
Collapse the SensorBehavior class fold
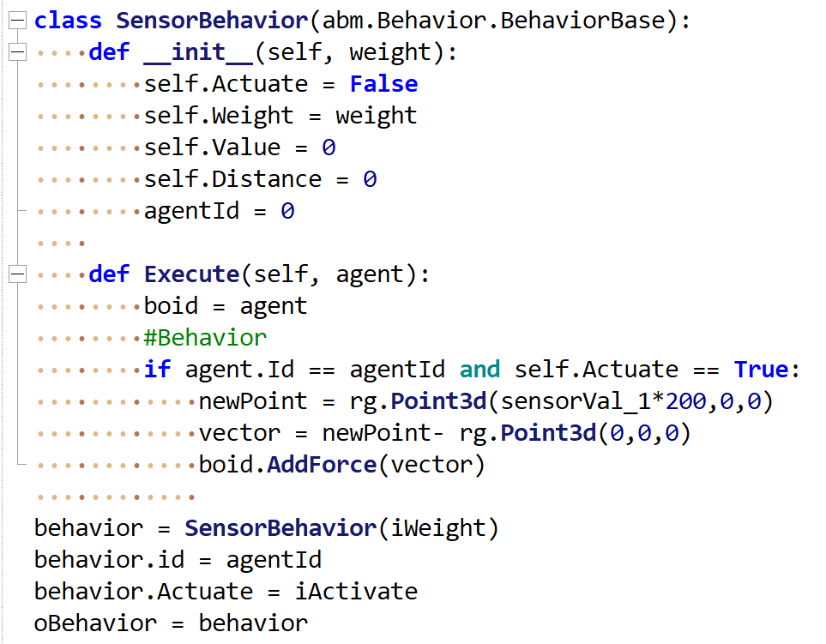click(16, 21)
